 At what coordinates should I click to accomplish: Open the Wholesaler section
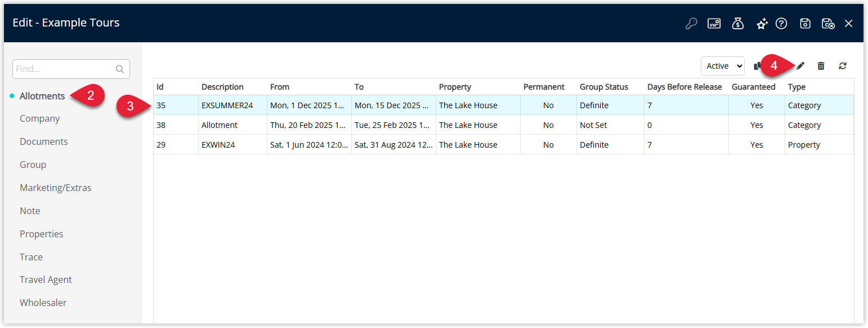(x=43, y=303)
